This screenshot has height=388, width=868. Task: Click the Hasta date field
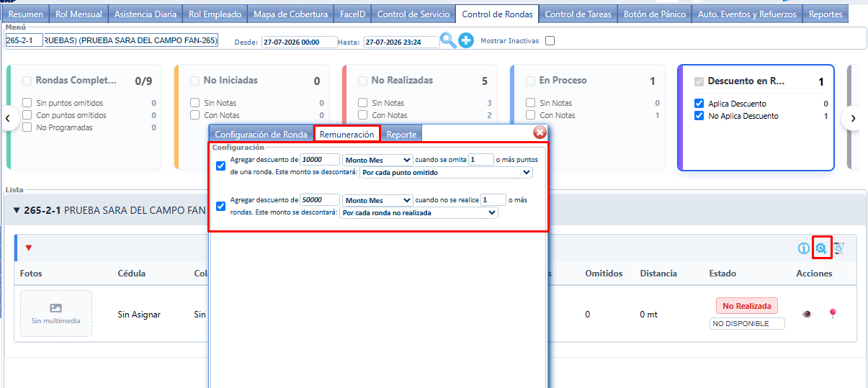401,42
